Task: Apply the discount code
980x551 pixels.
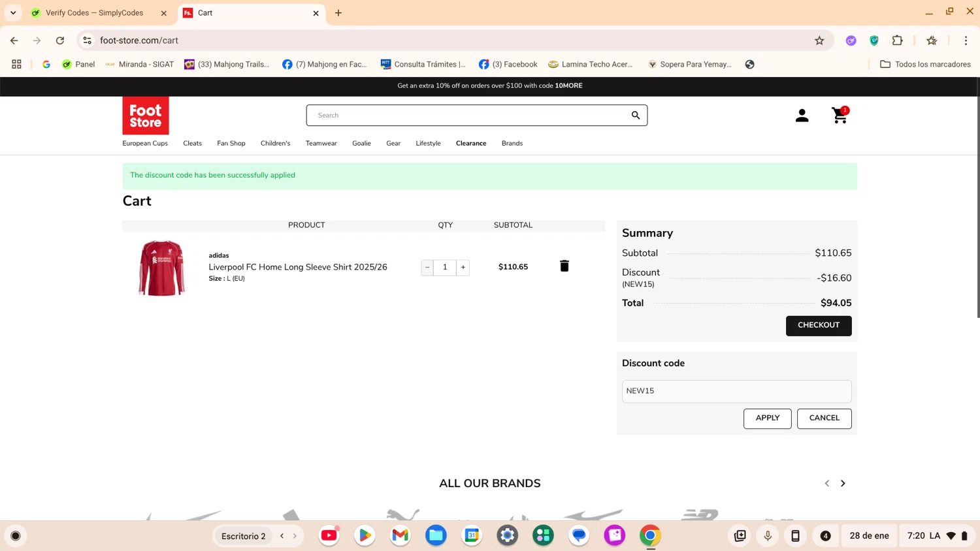Action: click(768, 418)
